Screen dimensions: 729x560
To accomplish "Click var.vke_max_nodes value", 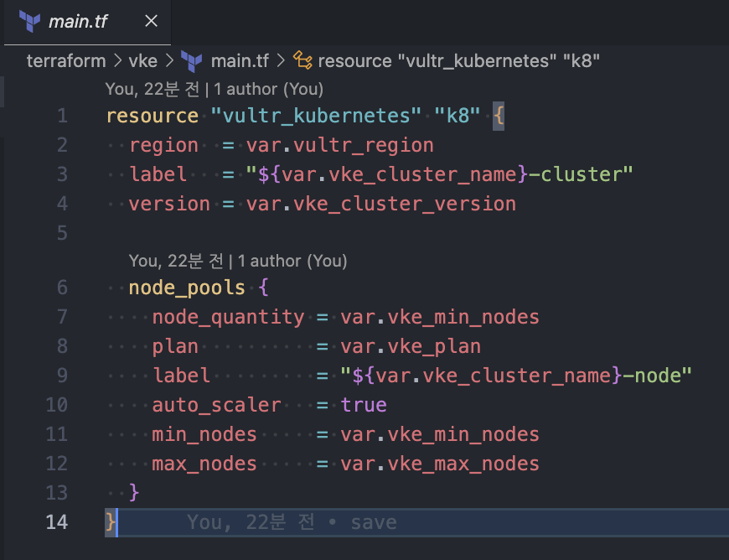I will (x=440, y=464).
